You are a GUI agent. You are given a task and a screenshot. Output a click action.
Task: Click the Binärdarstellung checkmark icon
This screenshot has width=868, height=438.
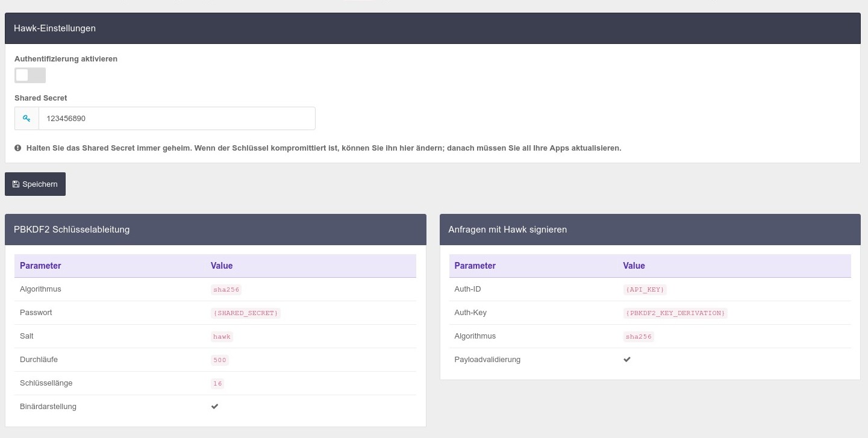(214, 407)
